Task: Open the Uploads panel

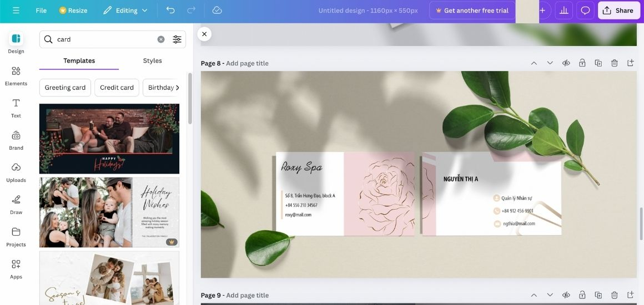Action: point(16,172)
